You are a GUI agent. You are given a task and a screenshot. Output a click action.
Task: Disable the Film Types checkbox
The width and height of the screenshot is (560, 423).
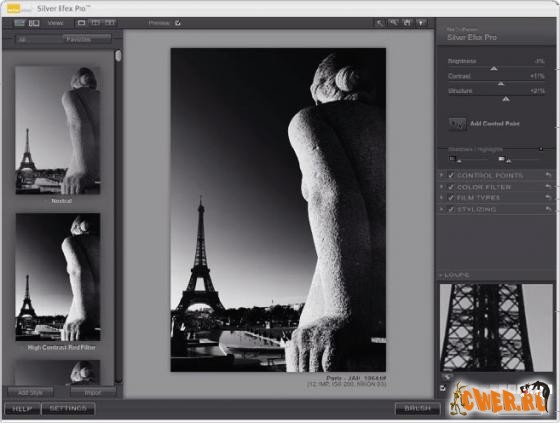point(451,198)
